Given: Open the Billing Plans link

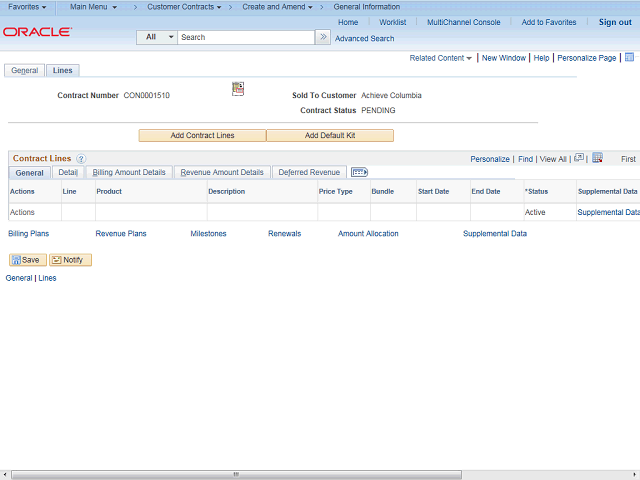Looking at the screenshot, I should click(29, 233).
